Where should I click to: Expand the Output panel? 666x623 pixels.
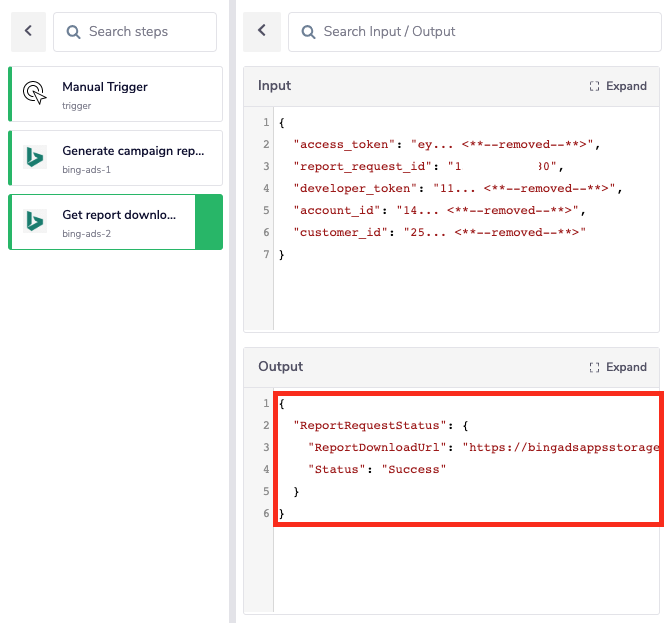[618, 367]
